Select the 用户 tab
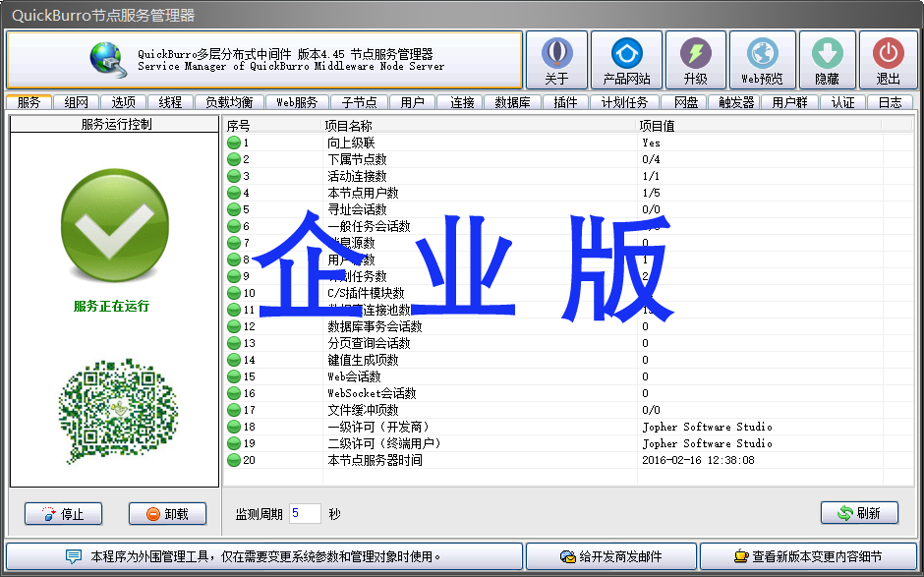924x577 pixels. 412,102
